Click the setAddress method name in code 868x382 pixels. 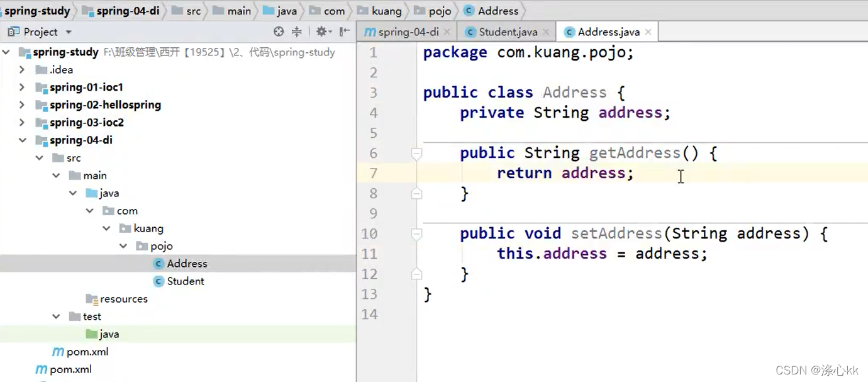[616, 233]
